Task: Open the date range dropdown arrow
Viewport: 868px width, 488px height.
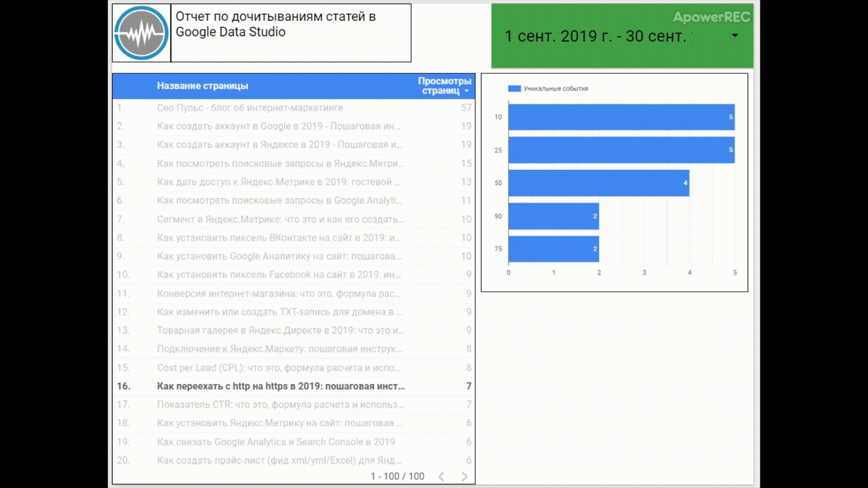Action: [x=735, y=36]
